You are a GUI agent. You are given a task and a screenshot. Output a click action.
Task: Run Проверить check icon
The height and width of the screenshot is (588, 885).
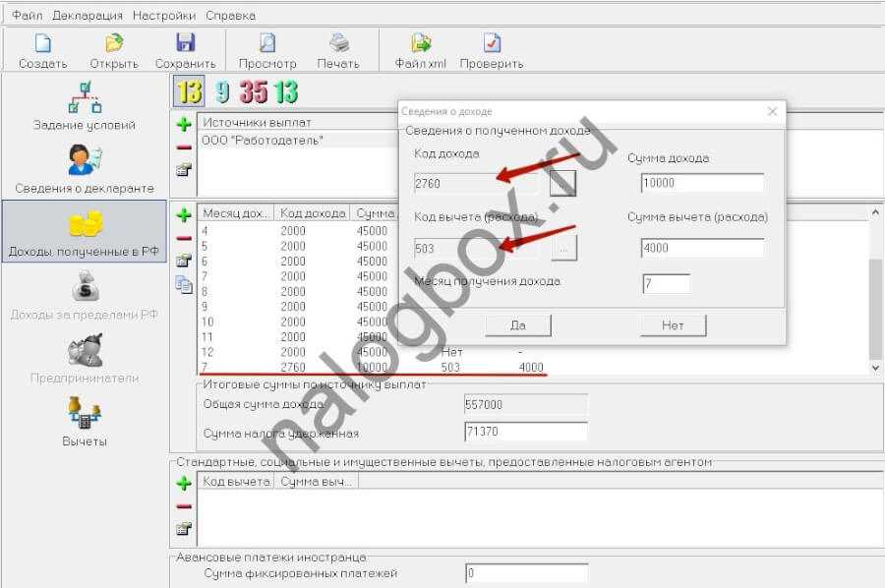point(492,49)
